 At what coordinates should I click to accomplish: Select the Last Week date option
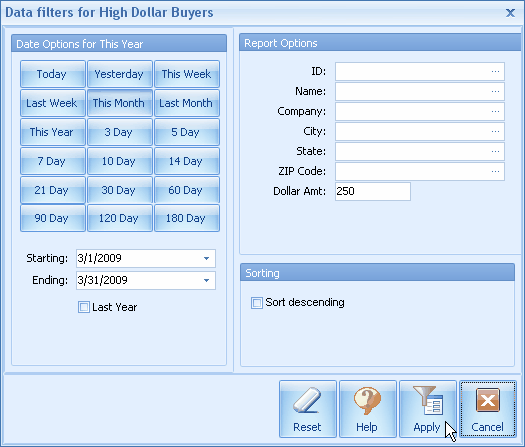[x=53, y=103]
